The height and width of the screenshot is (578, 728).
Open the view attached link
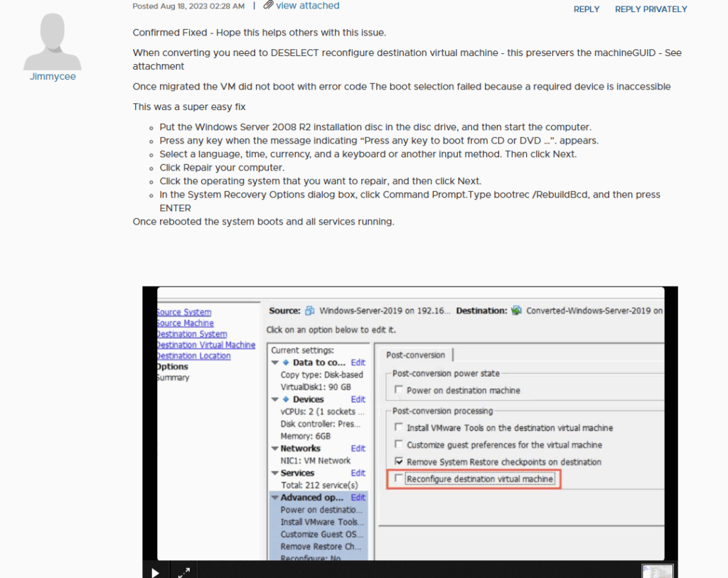click(x=307, y=6)
